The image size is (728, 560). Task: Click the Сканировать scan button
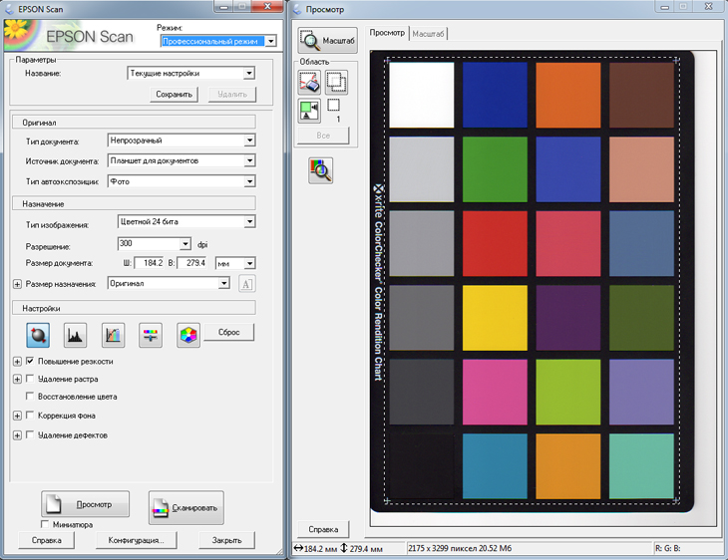pyautogui.click(x=186, y=508)
